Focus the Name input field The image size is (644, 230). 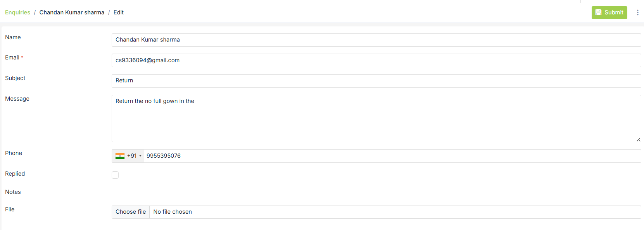pyautogui.click(x=376, y=40)
